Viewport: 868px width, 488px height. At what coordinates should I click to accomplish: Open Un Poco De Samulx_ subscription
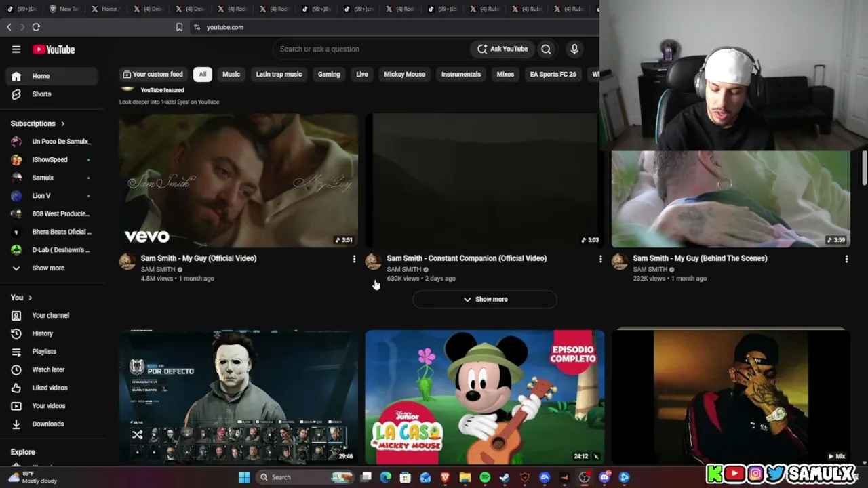(52, 142)
